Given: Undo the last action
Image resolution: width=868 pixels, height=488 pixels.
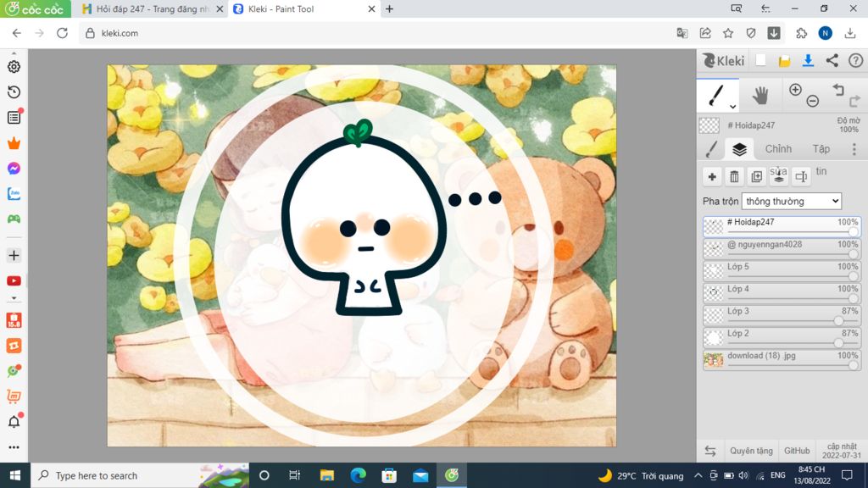Looking at the screenshot, I should pyautogui.click(x=838, y=90).
